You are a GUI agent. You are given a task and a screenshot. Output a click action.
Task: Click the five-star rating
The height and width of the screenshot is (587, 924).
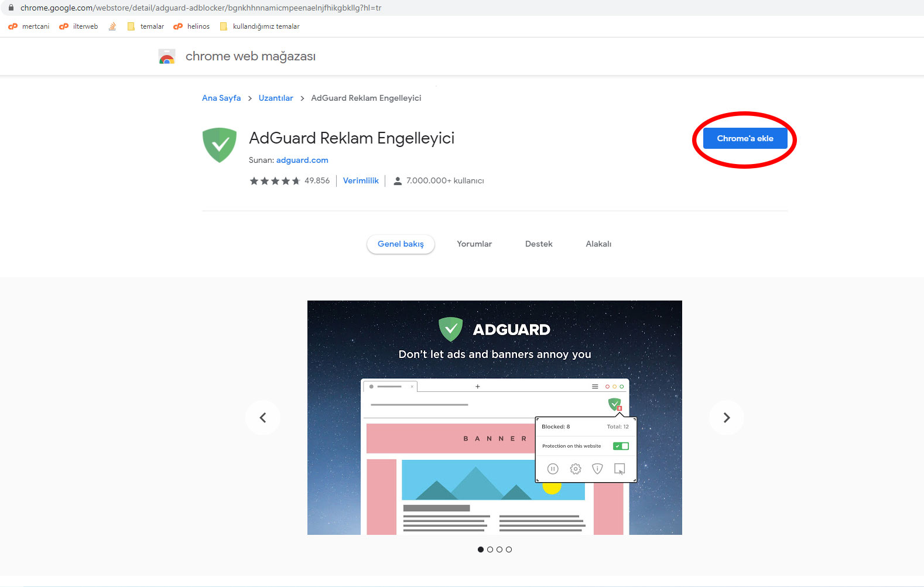click(275, 181)
